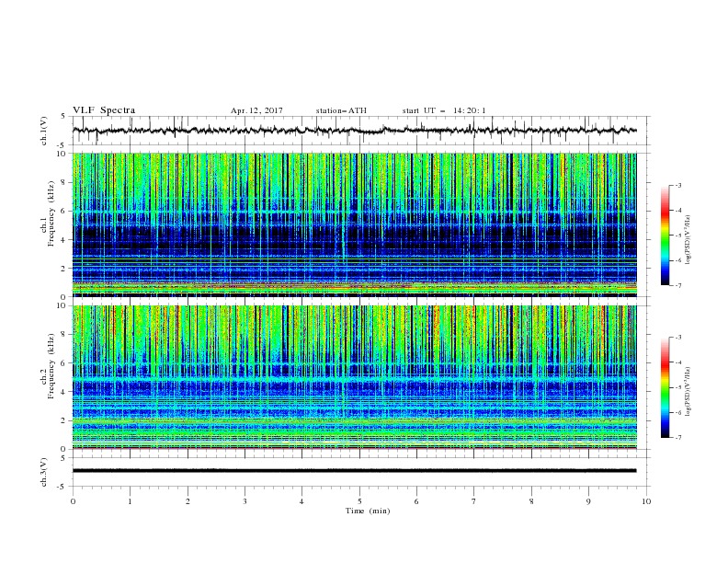Click the time tick label '9'
This screenshot has width=728, height=563.
[x=588, y=501]
